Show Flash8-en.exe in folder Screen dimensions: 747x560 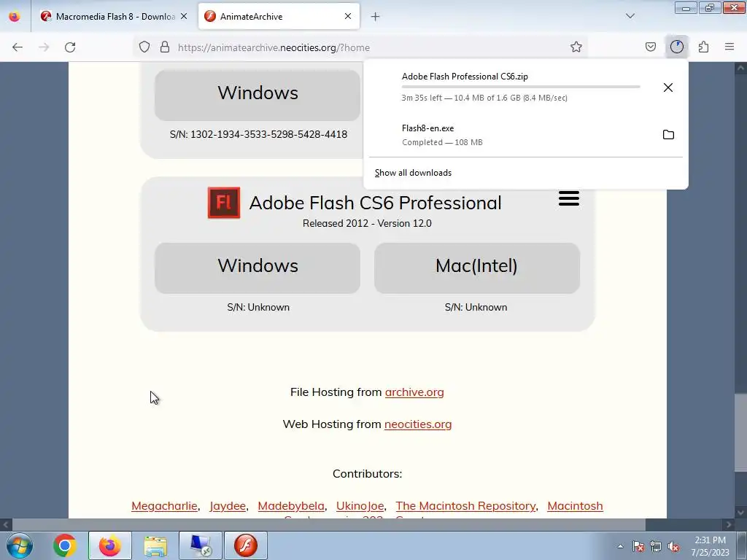[x=668, y=134]
